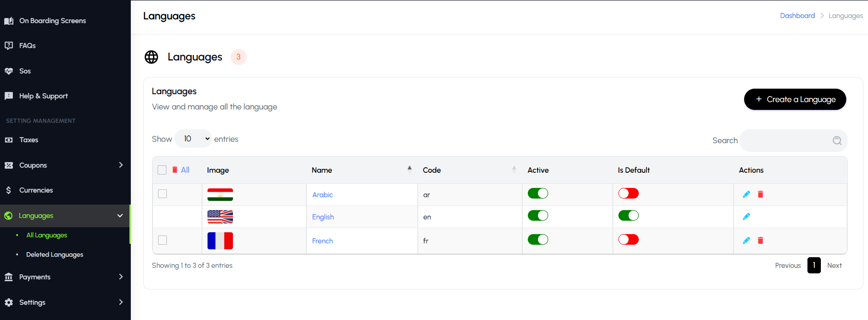The height and width of the screenshot is (320, 868).
Task: Open the Show entries count dropdown
Action: (x=193, y=139)
